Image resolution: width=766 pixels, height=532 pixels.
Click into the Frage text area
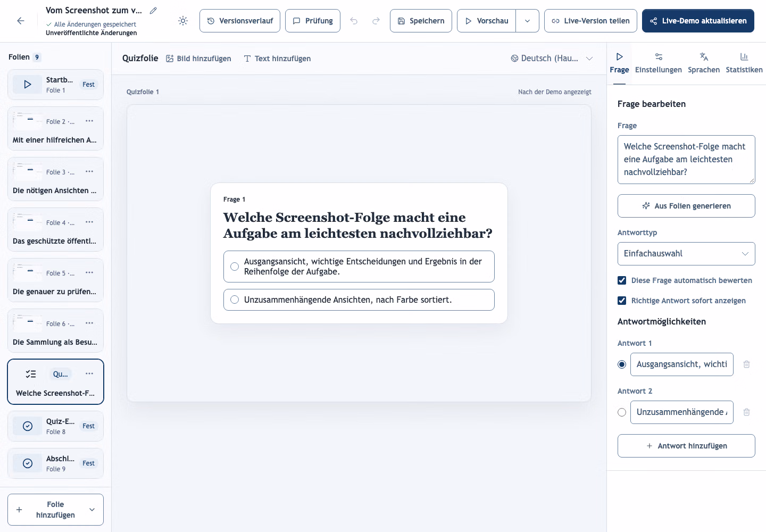click(686, 160)
